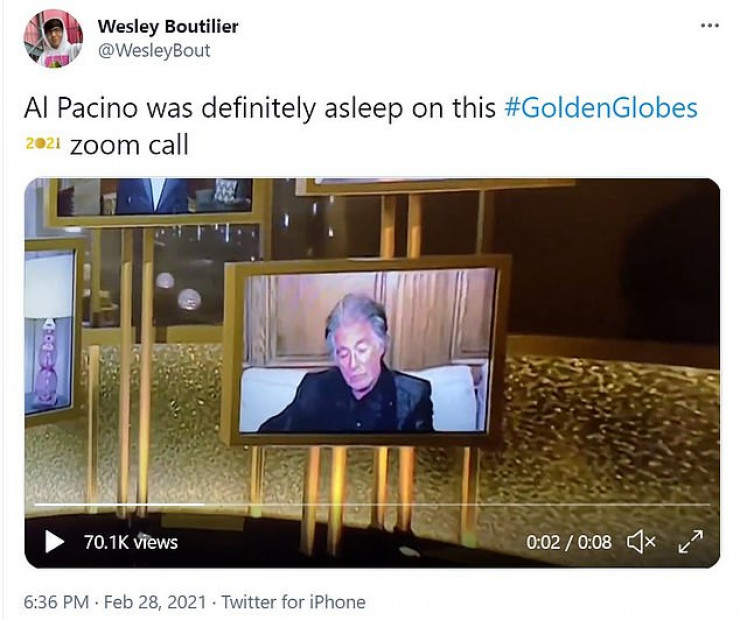Click the played portion of the progress bar
The width and height of the screenshot is (740, 620).
[119, 505]
